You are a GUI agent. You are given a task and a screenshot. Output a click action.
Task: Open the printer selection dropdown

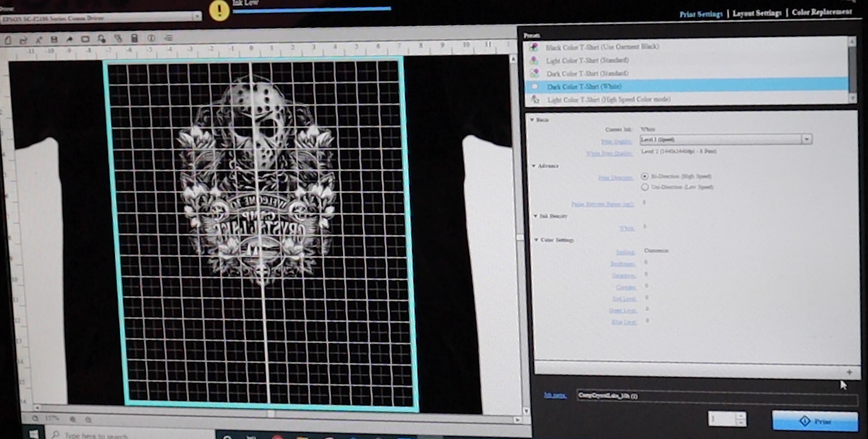pos(197,17)
